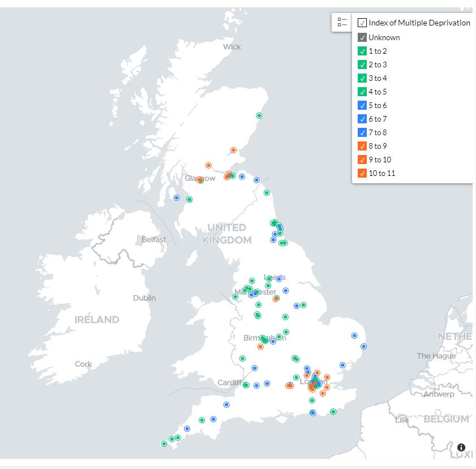
Task: Click the 3 to 4 legend label
Action: [378, 78]
